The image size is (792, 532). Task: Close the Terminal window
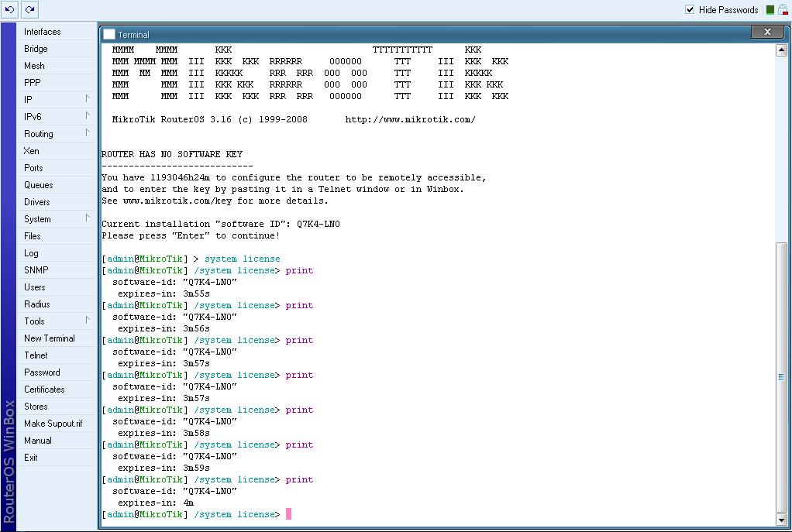tap(767, 32)
